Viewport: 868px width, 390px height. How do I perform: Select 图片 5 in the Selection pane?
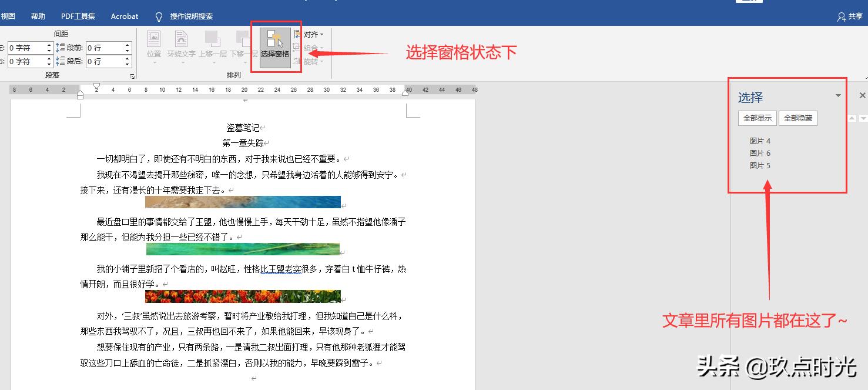click(x=760, y=165)
